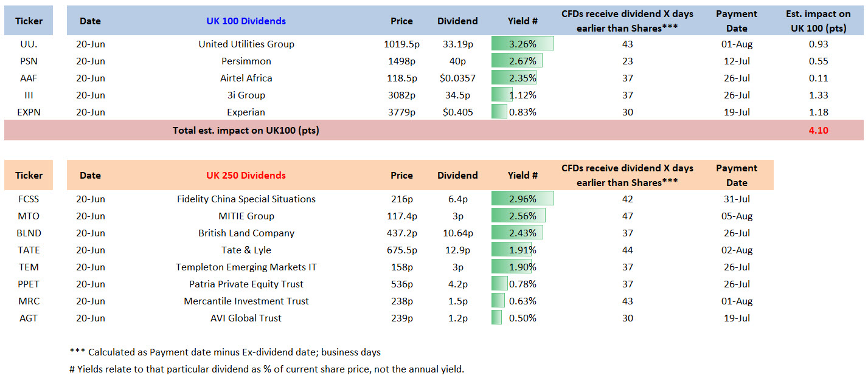Select the AGT ticker cell
The width and height of the screenshot is (868, 384).
click(x=29, y=318)
